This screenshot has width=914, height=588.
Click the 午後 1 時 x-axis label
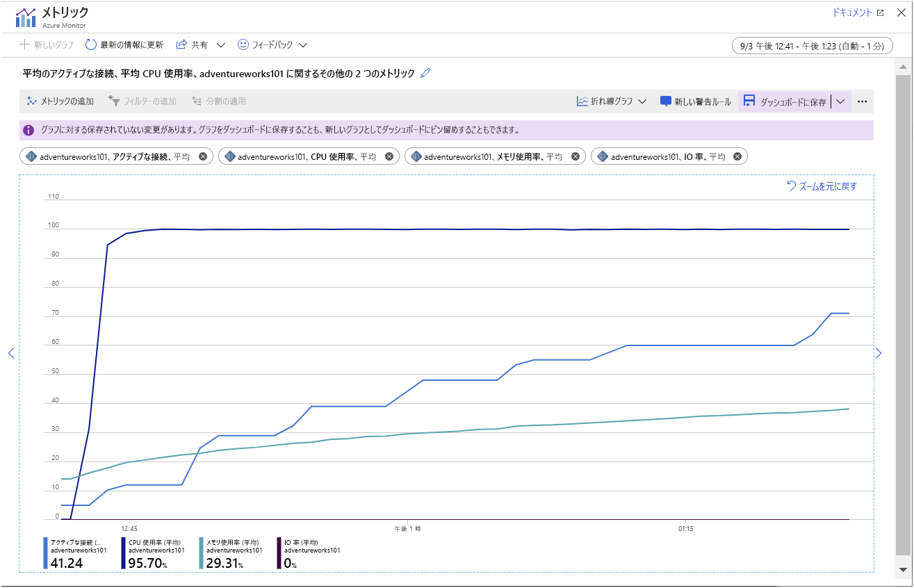[x=407, y=528]
